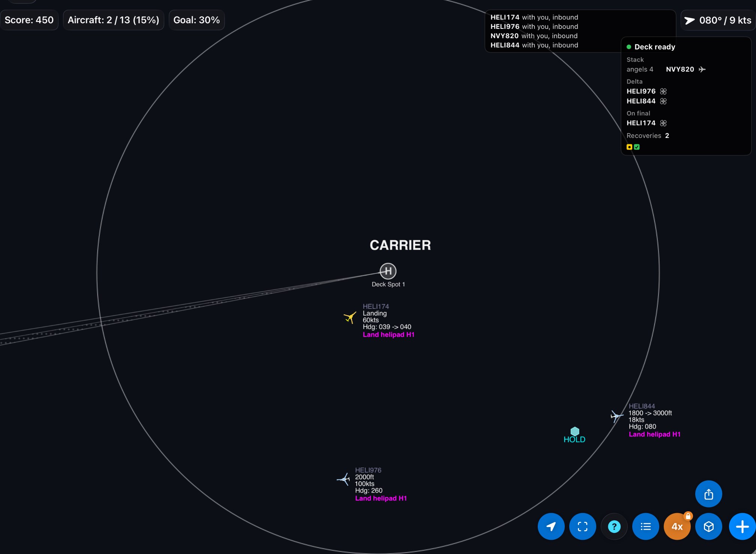Select the HELI174 helicopter on the map
Image resolution: width=756 pixels, height=554 pixels.
pyautogui.click(x=350, y=317)
